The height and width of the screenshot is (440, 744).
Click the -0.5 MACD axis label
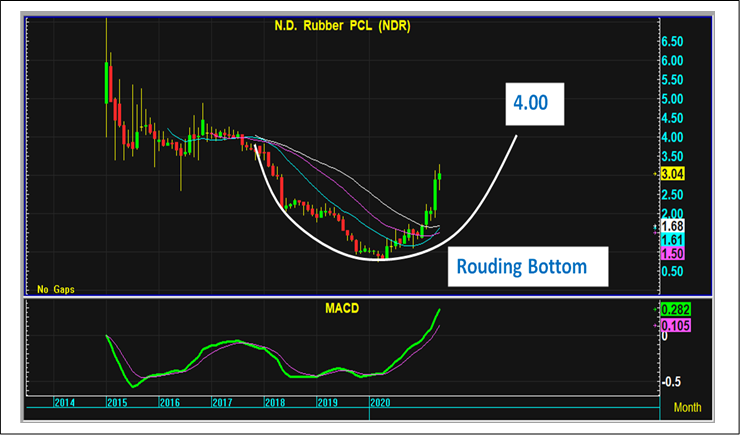click(671, 382)
